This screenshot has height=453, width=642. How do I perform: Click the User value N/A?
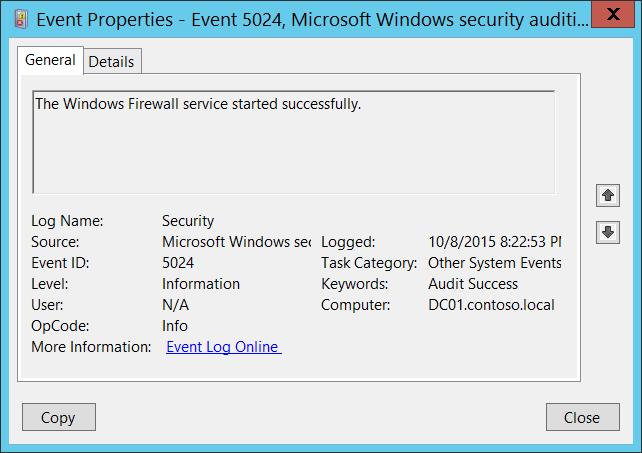(x=175, y=304)
